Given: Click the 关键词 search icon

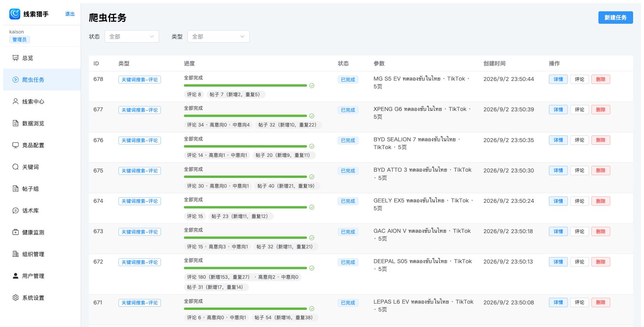Looking at the screenshot, I should pos(16,167).
